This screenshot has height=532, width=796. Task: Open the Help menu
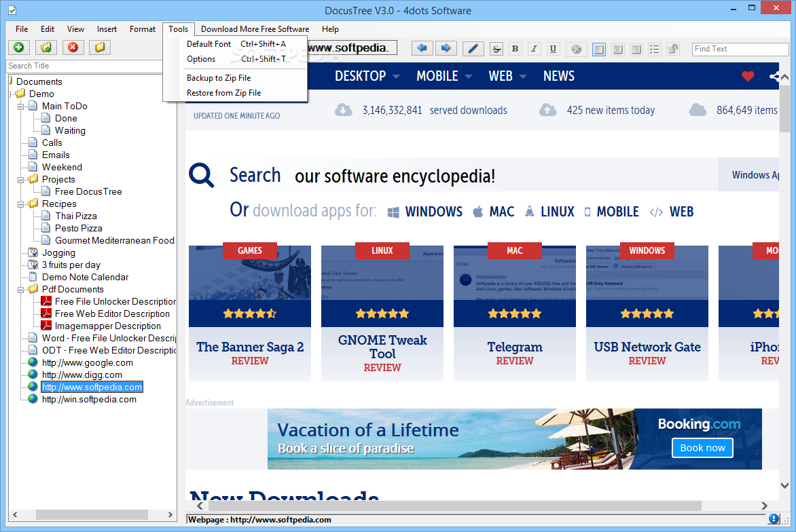coord(330,29)
